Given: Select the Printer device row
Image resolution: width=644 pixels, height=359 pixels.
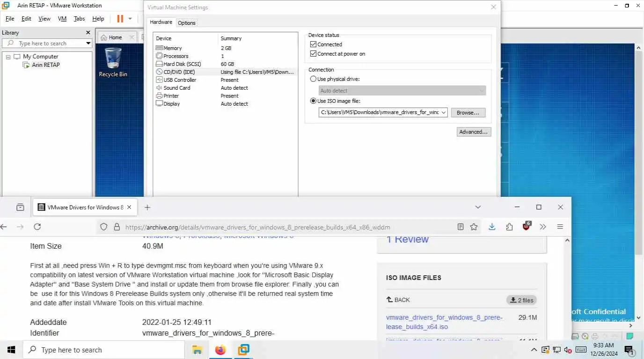Looking at the screenshot, I should click(225, 96).
